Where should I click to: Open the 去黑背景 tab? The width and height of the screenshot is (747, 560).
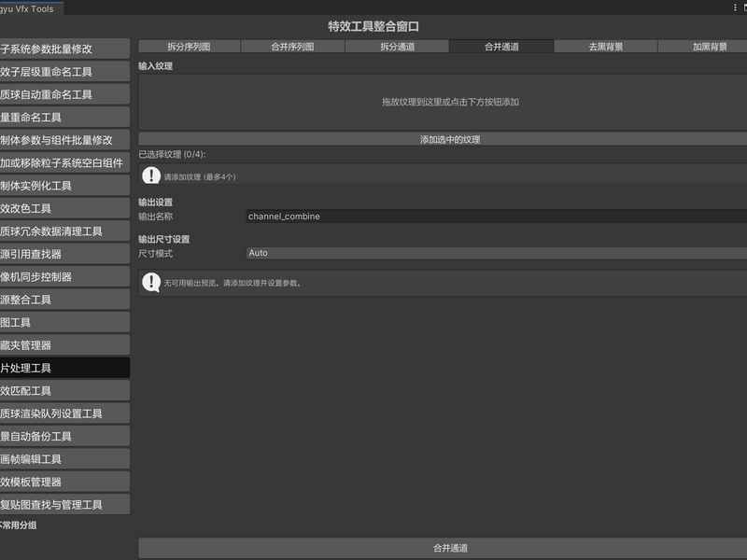pos(605,46)
